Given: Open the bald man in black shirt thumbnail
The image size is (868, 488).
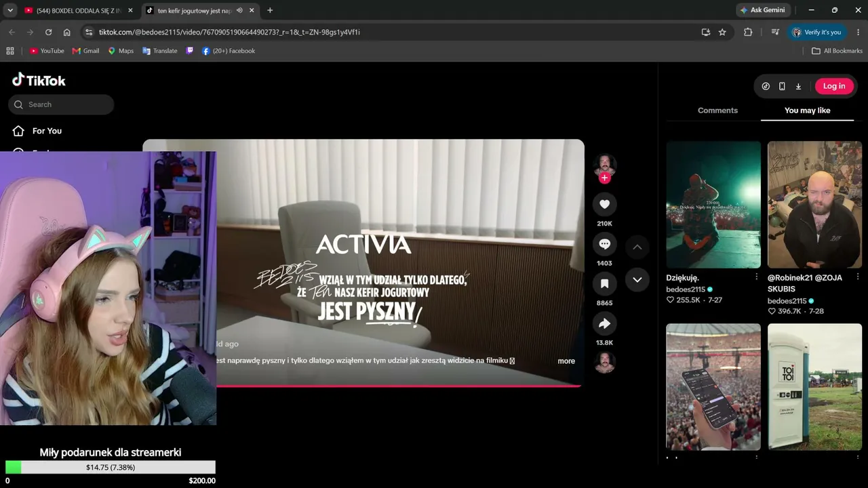Looking at the screenshot, I should (814, 204).
